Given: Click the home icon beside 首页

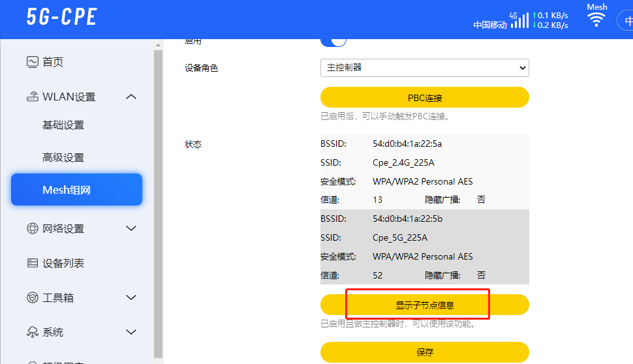Looking at the screenshot, I should pyautogui.click(x=33, y=62).
